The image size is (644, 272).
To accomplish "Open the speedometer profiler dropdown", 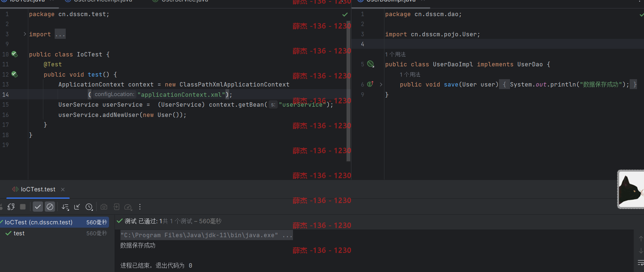I will point(128,207).
